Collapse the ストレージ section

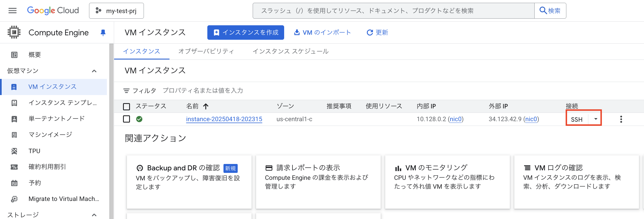(x=94, y=215)
